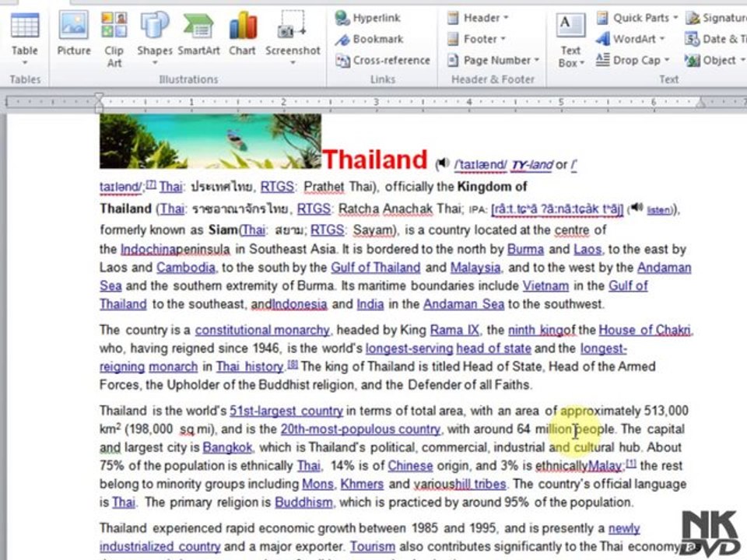Open the Quick Parts menu

pos(637,18)
